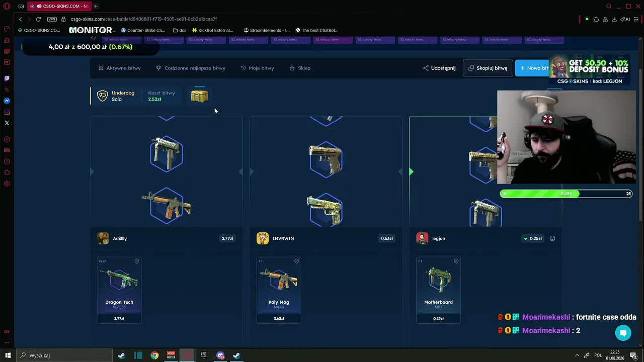
Task: Mute the CSGO-SKINS tab audio speaker icon
Action: [x=39, y=6]
